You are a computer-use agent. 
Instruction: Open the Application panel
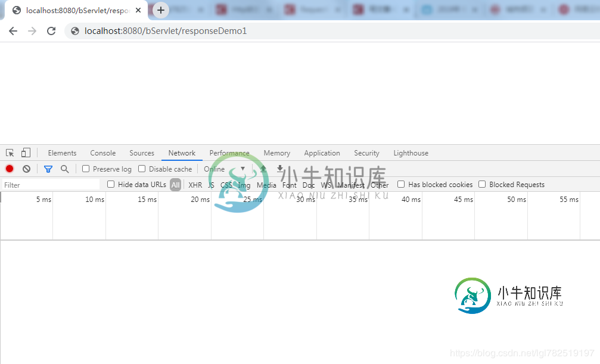322,153
